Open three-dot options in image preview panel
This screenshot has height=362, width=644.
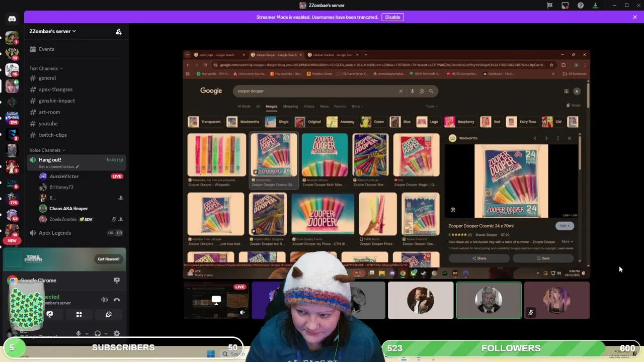click(557, 138)
